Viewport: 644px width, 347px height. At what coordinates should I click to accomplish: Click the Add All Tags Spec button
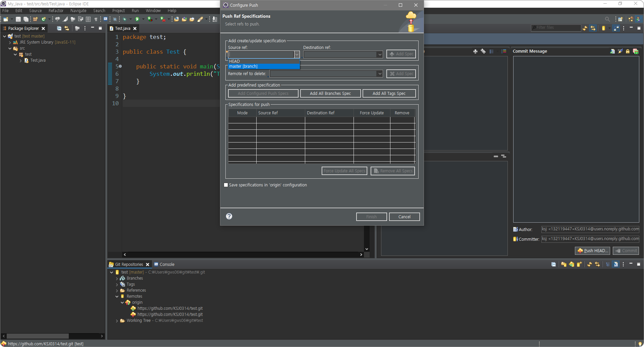(389, 94)
